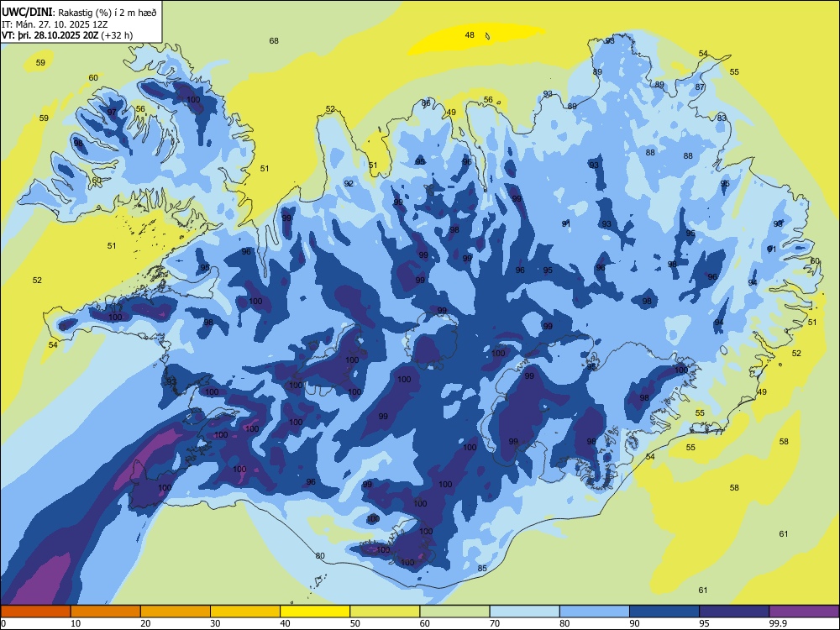Pick the dark navy 95–99.9 legend swatch
The image size is (840, 630).
(734, 612)
